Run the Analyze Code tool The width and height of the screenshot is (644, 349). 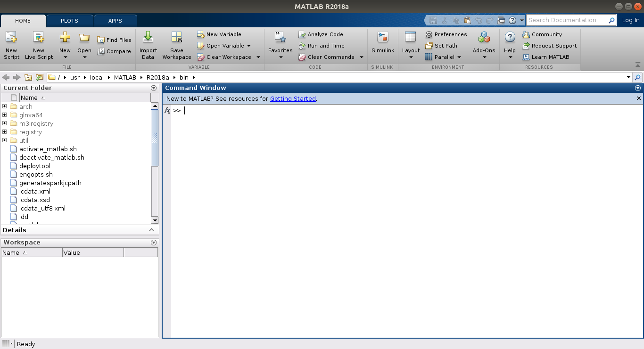coord(321,34)
